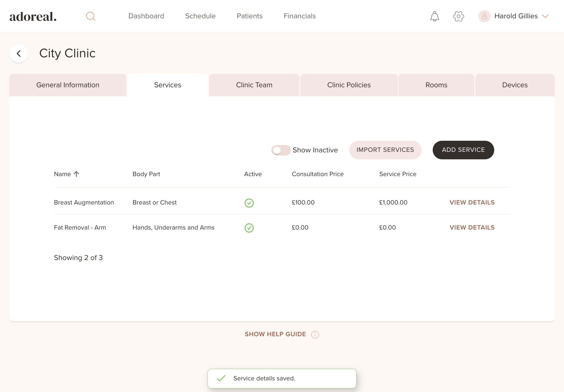Click Fat Removal - Arm active checkmark

249,228
